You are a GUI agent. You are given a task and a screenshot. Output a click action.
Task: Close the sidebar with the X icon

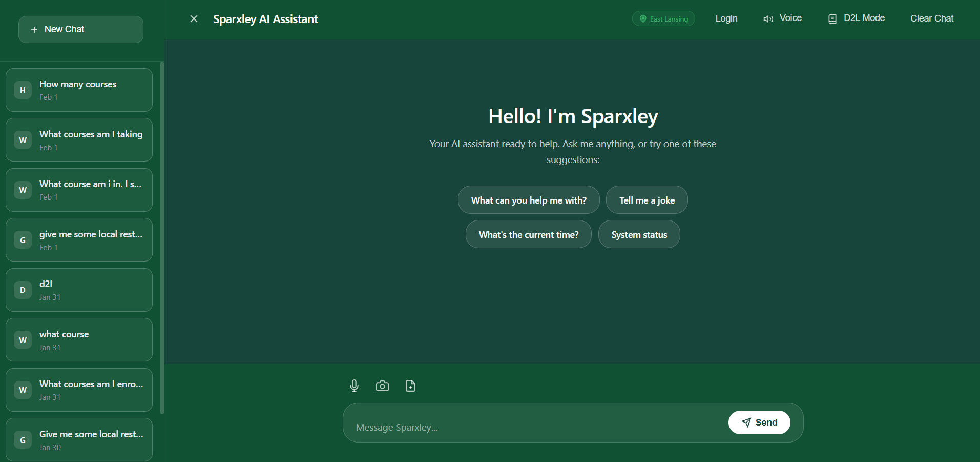coord(194,19)
